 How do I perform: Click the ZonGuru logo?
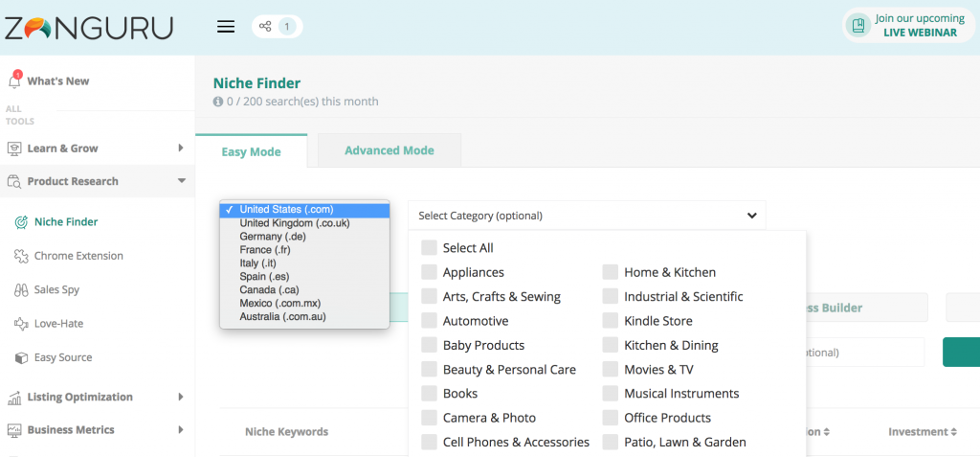tap(88, 28)
